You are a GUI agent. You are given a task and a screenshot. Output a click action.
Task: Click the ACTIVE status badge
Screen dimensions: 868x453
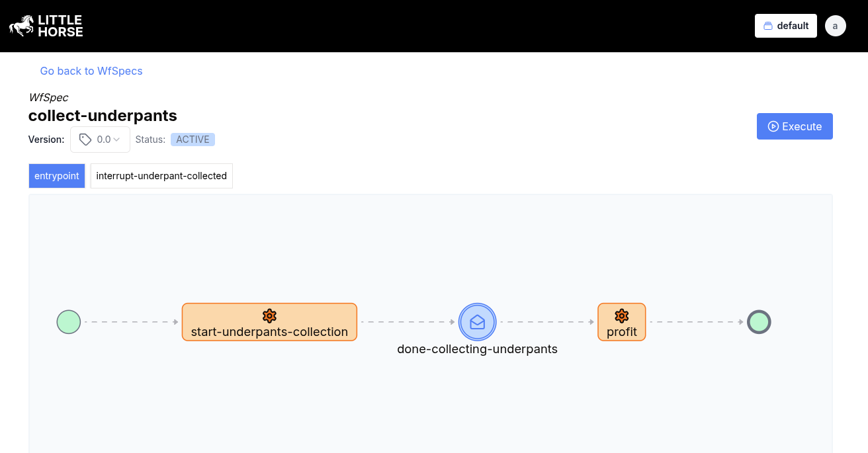(x=193, y=139)
